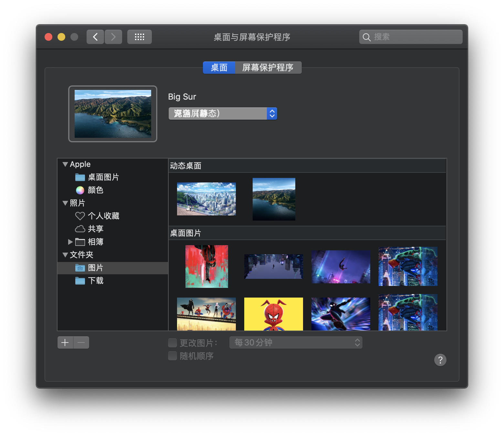Image resolution: width=504 pixels, height=436 pixels.
Task: Open the help question mark button
Action: tap(440, 360)
